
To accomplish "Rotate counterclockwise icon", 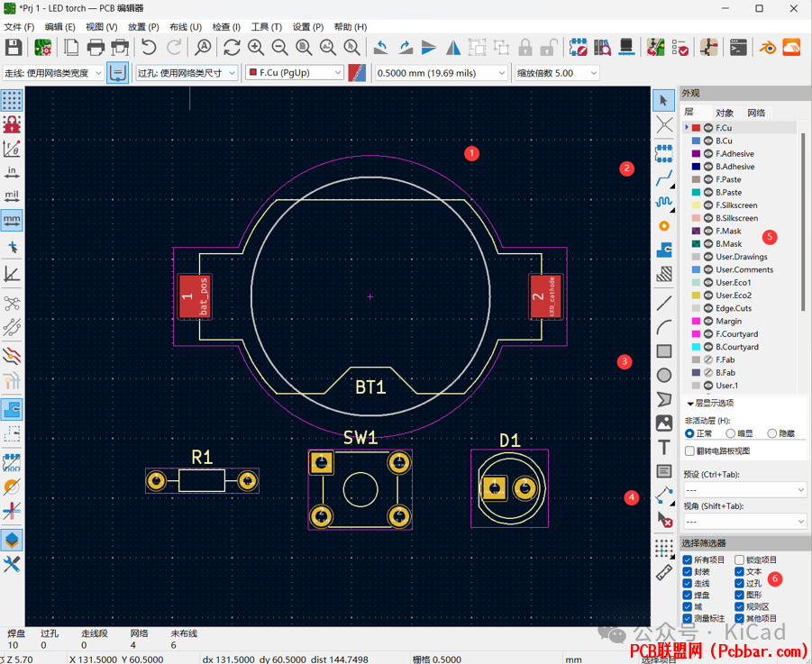I will point(381,48).
